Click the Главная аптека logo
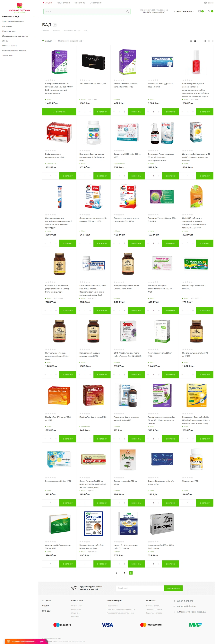 [20, 8]
